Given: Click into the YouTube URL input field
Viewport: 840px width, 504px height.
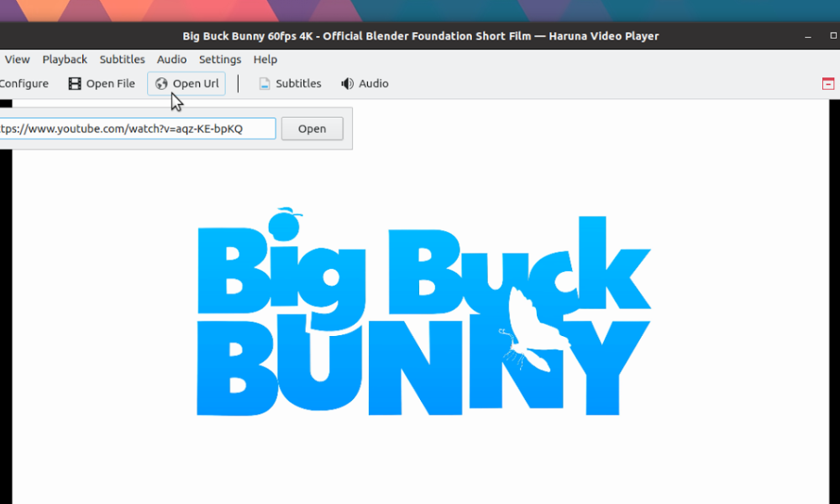Looking at the screenshot, I should tap(137, 129).
